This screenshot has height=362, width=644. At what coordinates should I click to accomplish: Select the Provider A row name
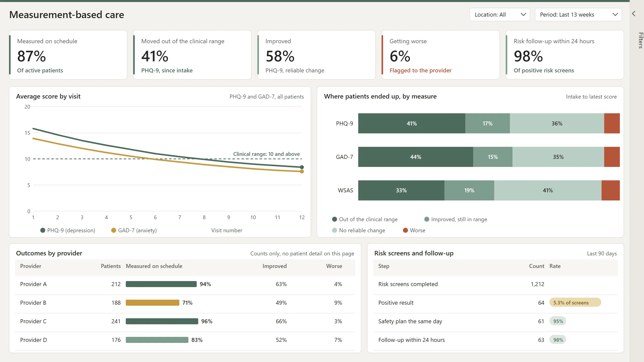coord(33,284)
